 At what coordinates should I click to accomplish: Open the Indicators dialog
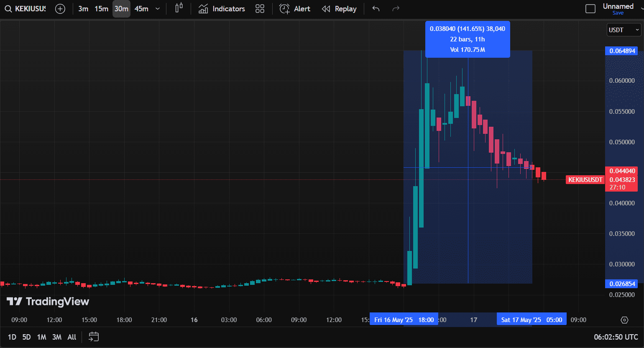pos(222,9)
